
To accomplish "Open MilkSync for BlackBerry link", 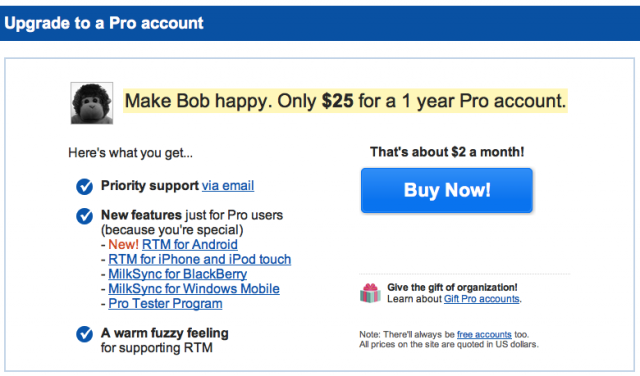I will [x=178, y=274].
